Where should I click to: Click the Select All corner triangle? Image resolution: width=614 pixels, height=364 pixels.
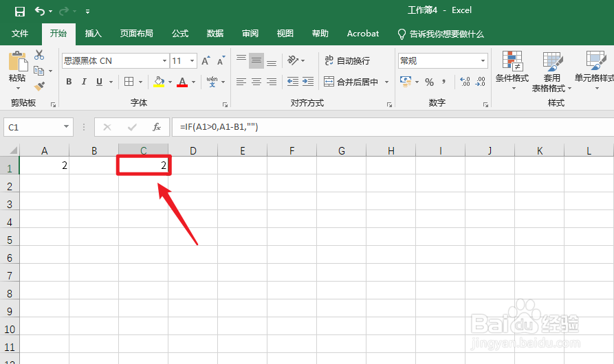click(12, 150)
